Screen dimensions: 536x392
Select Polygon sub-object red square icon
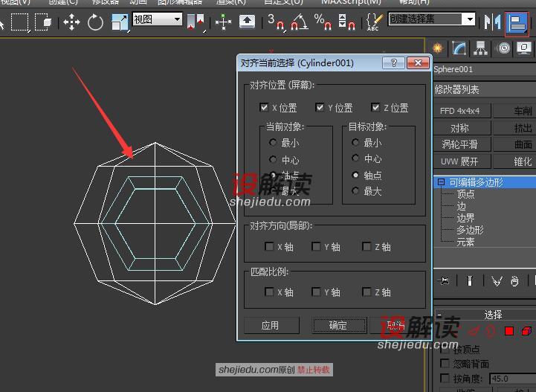tap(509, 331)
